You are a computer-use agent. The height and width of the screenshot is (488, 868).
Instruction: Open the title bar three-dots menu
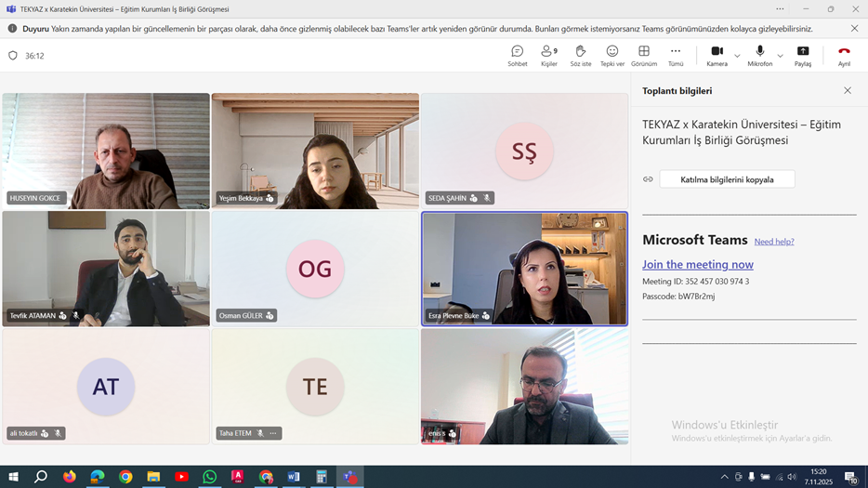tap(780, 9)
